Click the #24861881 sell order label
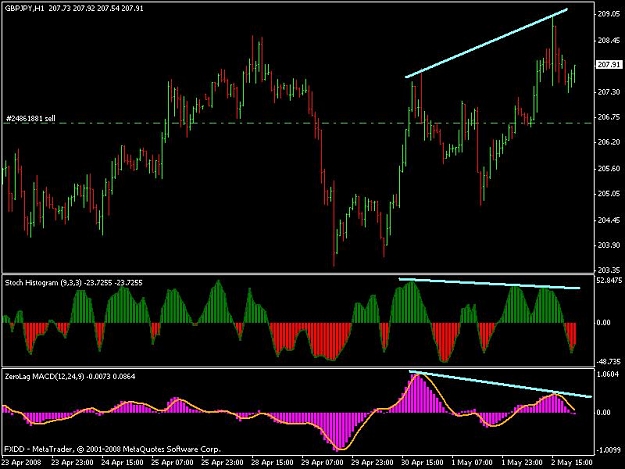This screenshot has width=625, height=469. (x=31, y=118)
